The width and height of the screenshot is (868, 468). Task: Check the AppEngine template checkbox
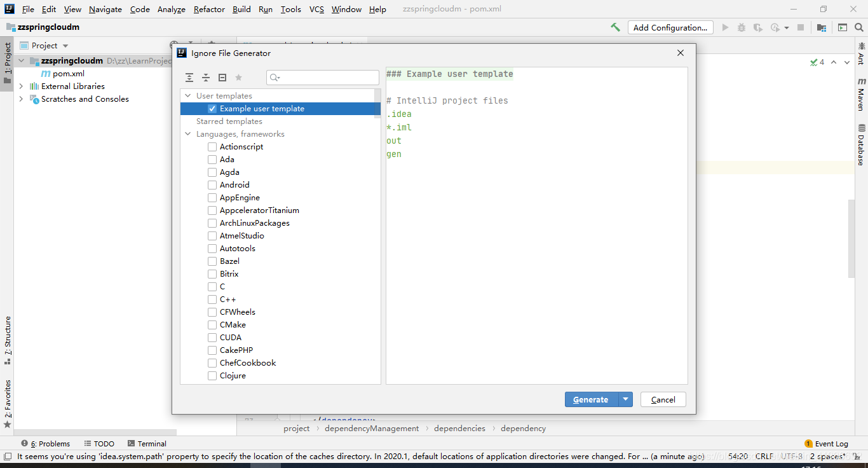tap(212, 198)
